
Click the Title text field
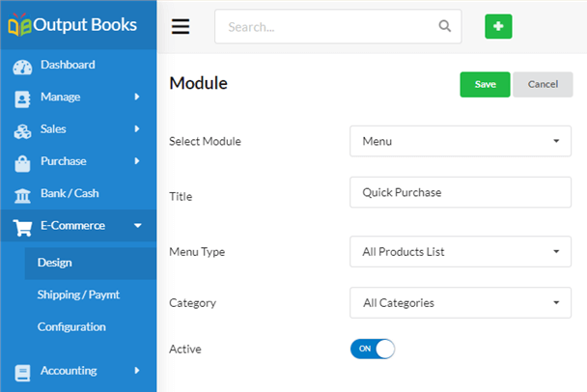[461, 192]
